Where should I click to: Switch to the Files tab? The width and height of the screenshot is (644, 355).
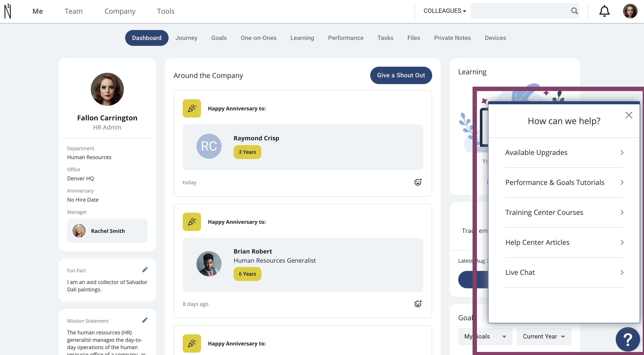[x=414, y=38]
